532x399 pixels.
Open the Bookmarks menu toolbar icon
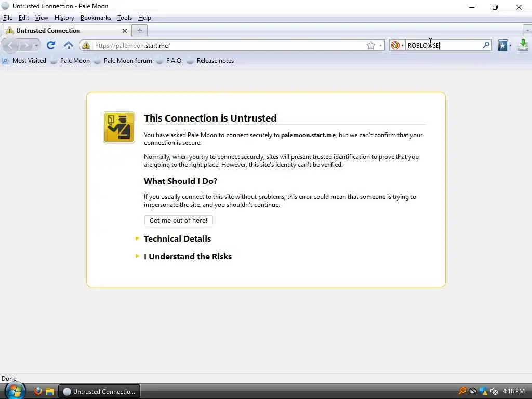[502, 45]
